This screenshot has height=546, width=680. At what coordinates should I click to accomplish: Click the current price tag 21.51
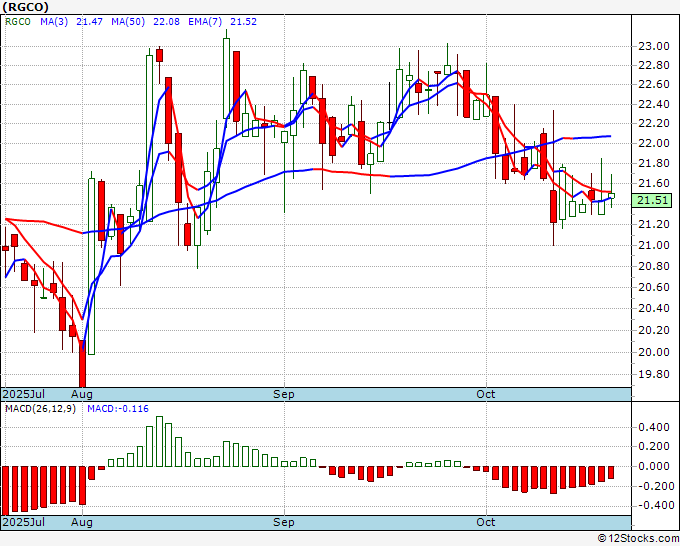point(652,200)
